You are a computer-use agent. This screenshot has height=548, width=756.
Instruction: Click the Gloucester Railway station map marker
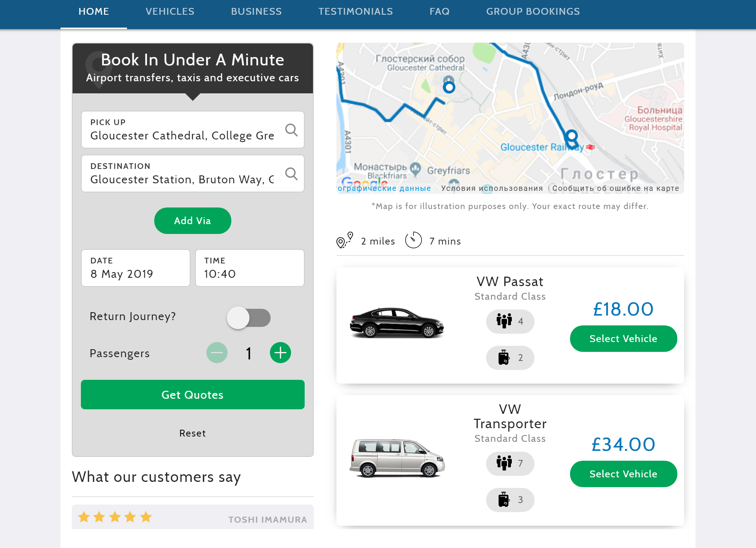(572, 136)
